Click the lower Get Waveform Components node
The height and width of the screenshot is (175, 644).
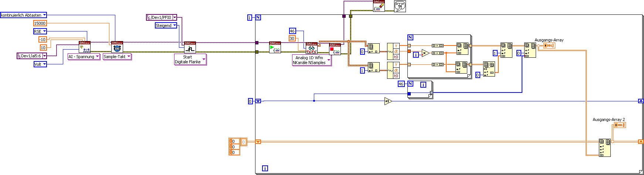393,70
